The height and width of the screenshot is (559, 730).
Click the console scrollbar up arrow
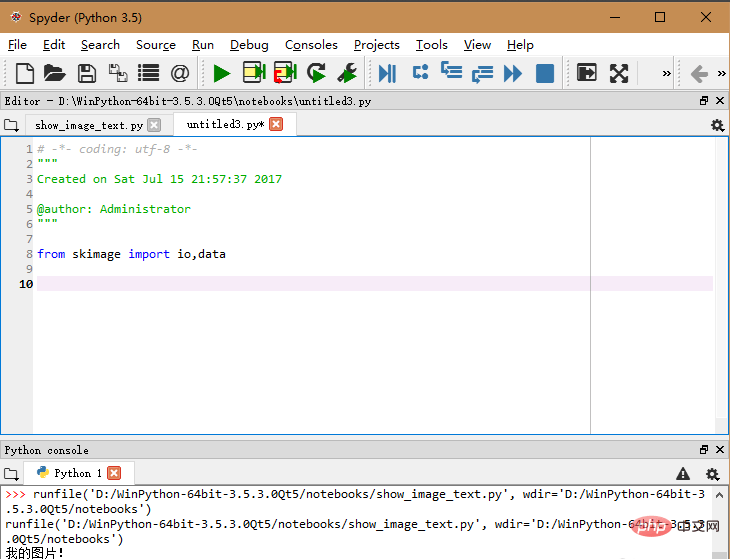(719, 495)
